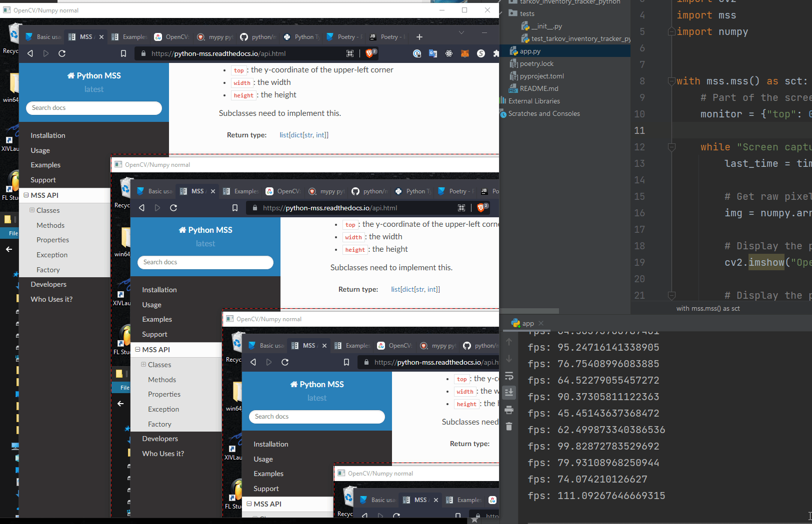Click outermost browser address bar python-mss URL
Image resolution: width=812 pixels, height=524 pixels.
pyautogui.click(x=218, y=53)
